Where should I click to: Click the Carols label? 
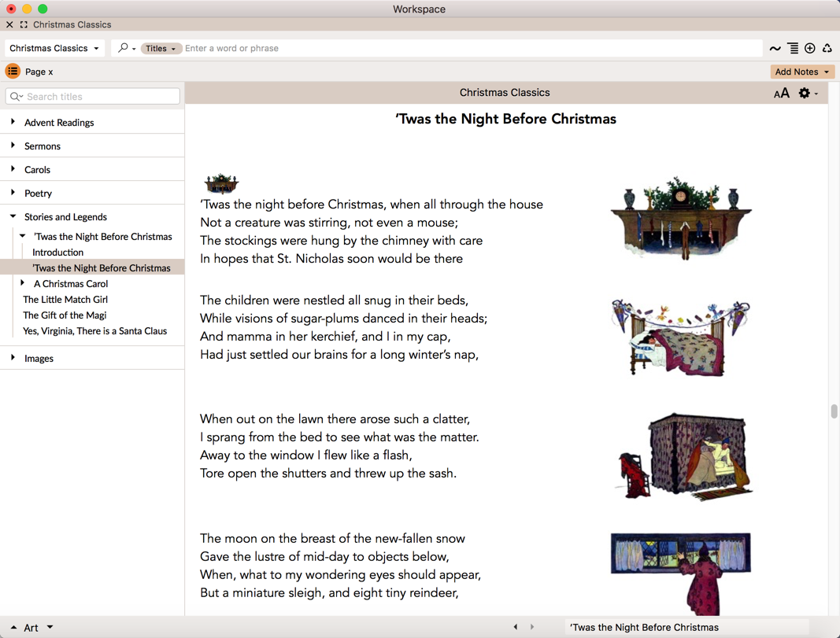tap(38, 170)
